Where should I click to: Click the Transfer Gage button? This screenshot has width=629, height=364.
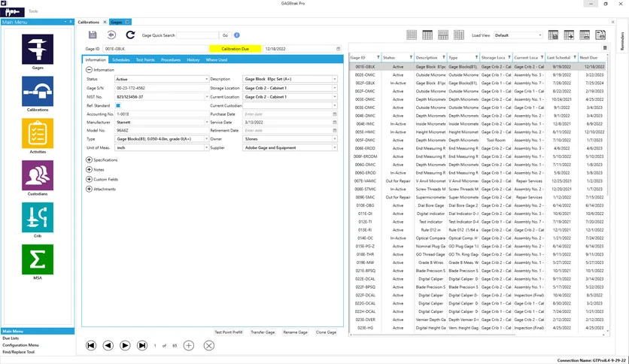pyautogui.click(x=263, y=332)
